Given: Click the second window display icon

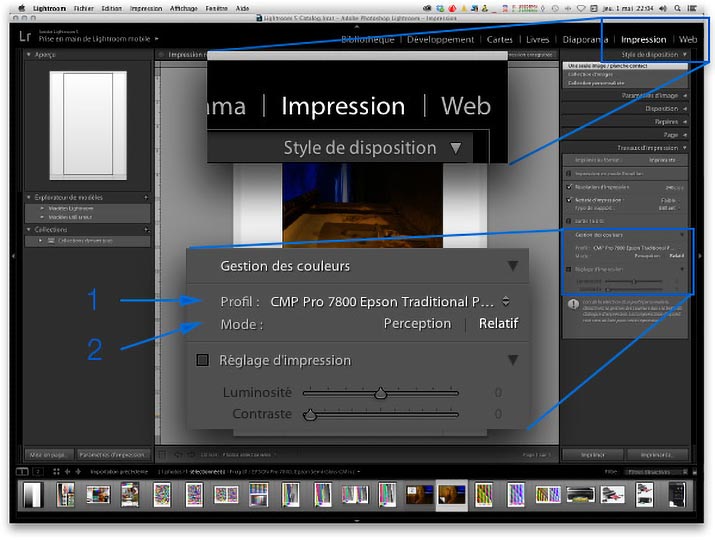Looking at the screenshot, I should (38, 472).
